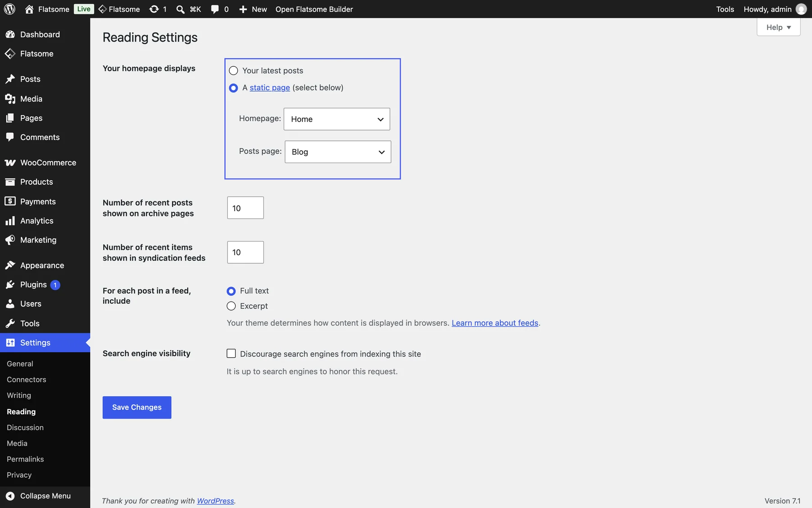Viewport: 812px width, 508px height.
Task: Open Analytics bar chart icon
Action: tap(10, 221)
